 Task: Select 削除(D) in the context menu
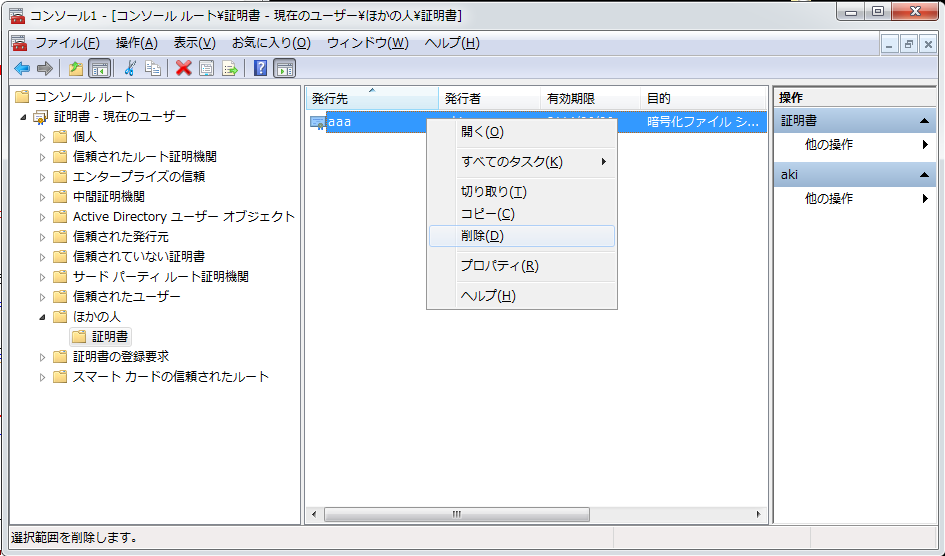pos(482,236)
